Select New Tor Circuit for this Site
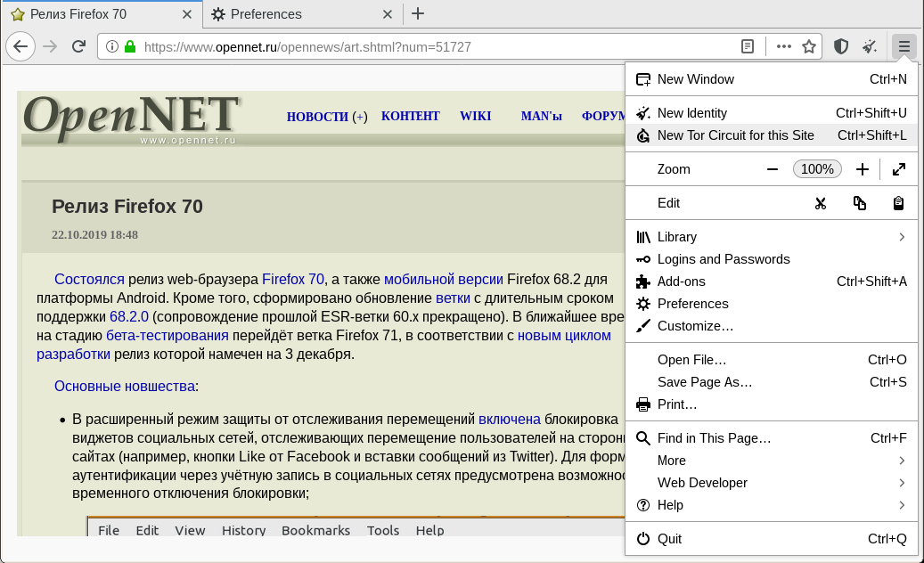This screenshot has width=924, height=563. [735, 135]
